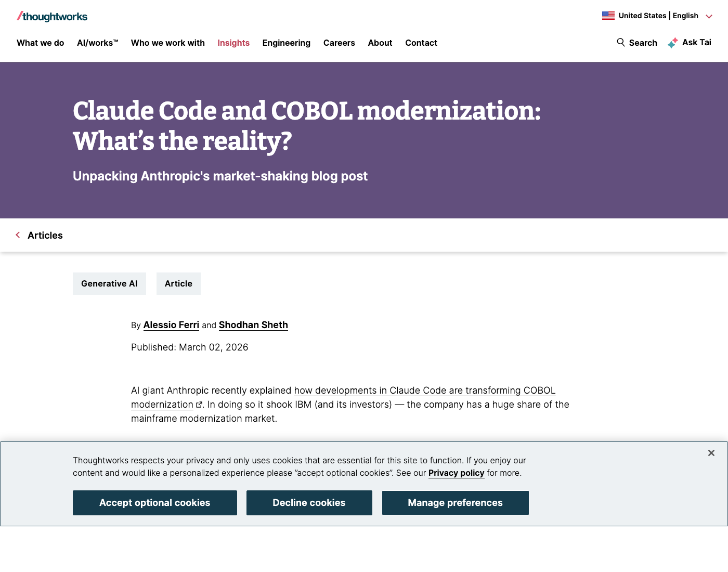Open the AI/works menu item
The image size is (728, 572).
coord(98,43)
